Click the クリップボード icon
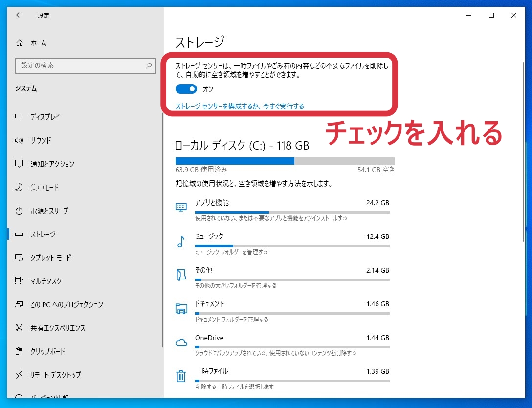Viewport: 532px width, 408px height. (19, 351)
